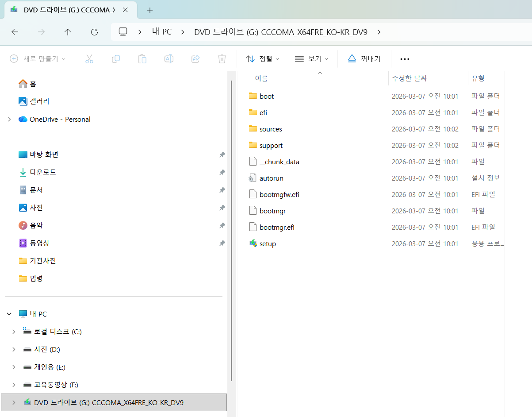Unpin 사진 using its pin icon
The image size is (532, 417).
click(x=222, y=208)
